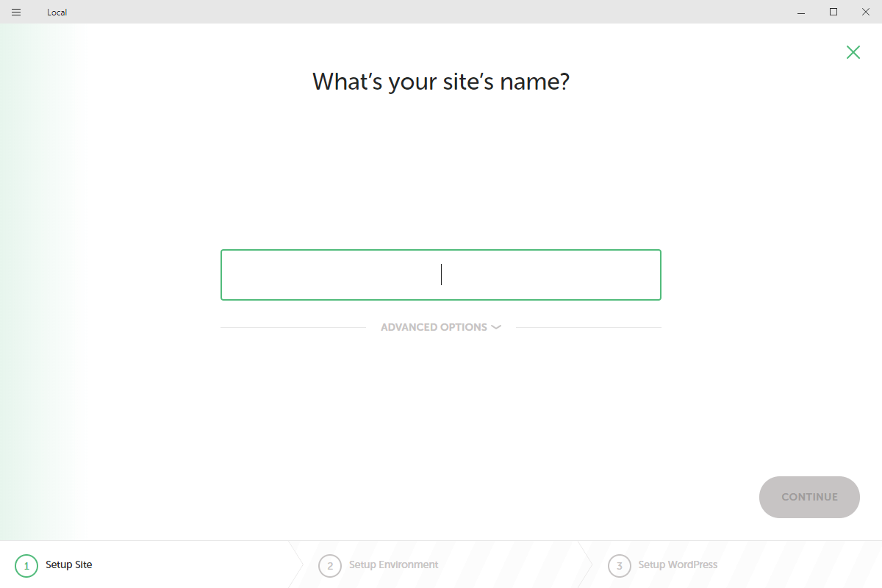Click the "What's your site's name?" heading
882x588 pixels.
point(441,81)
